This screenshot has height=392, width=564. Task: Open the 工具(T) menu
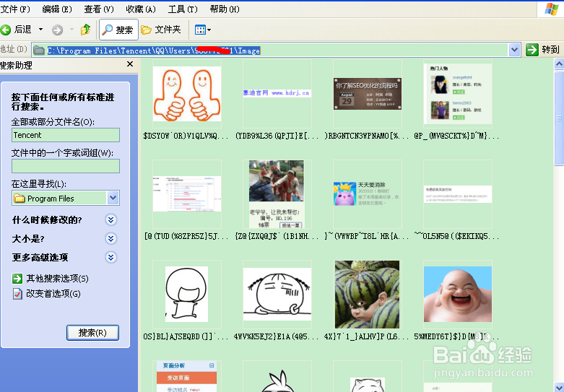pyautogui.click(x=183, y=9)
